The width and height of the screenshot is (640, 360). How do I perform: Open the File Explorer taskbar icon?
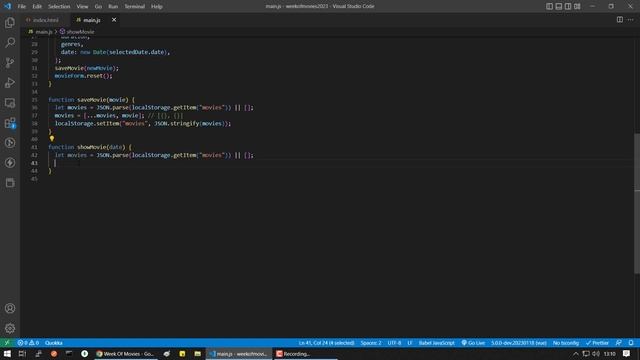[198, 354]
